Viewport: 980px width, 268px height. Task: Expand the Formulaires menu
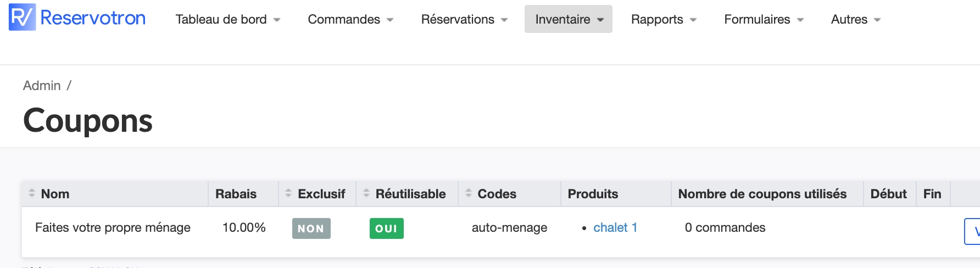(764, 19)
